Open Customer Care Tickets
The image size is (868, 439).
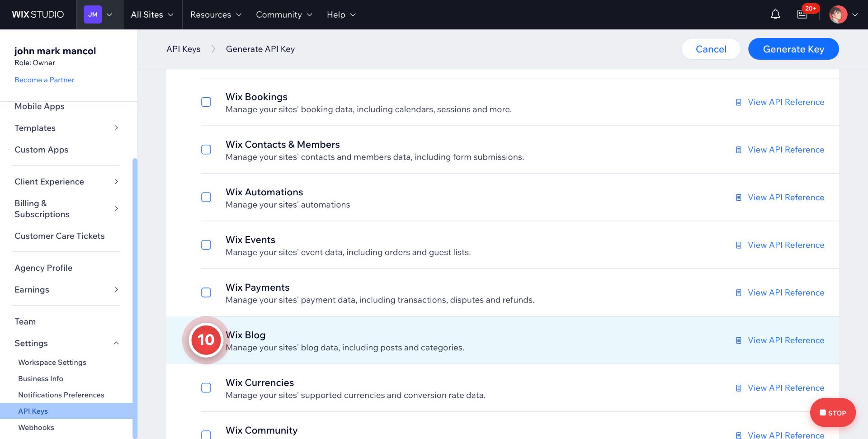point(60,236)
